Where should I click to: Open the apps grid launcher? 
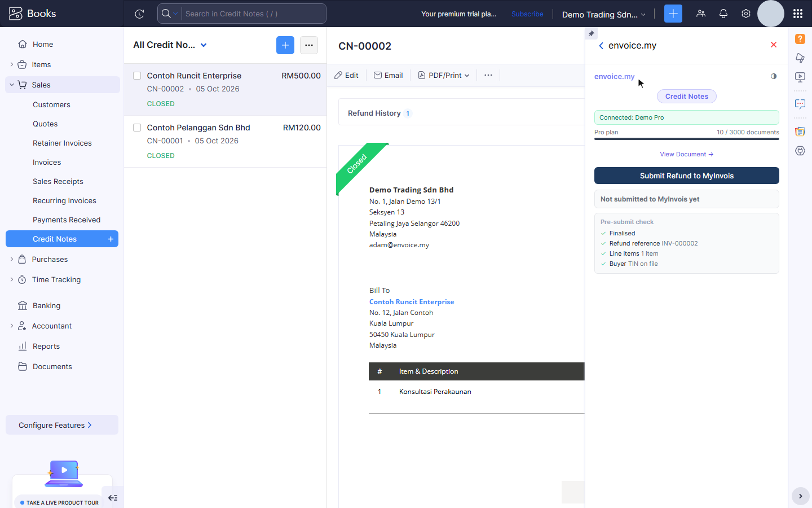797,14
